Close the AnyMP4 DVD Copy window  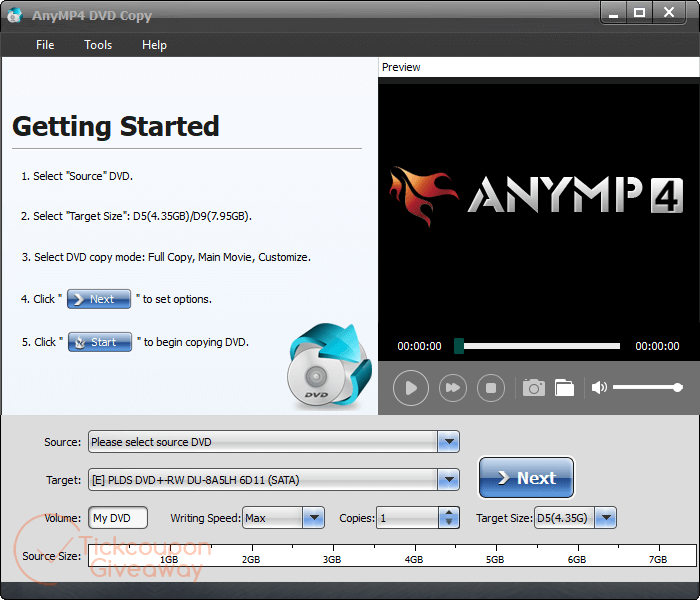pyautogui.click(x=669, y=13)
